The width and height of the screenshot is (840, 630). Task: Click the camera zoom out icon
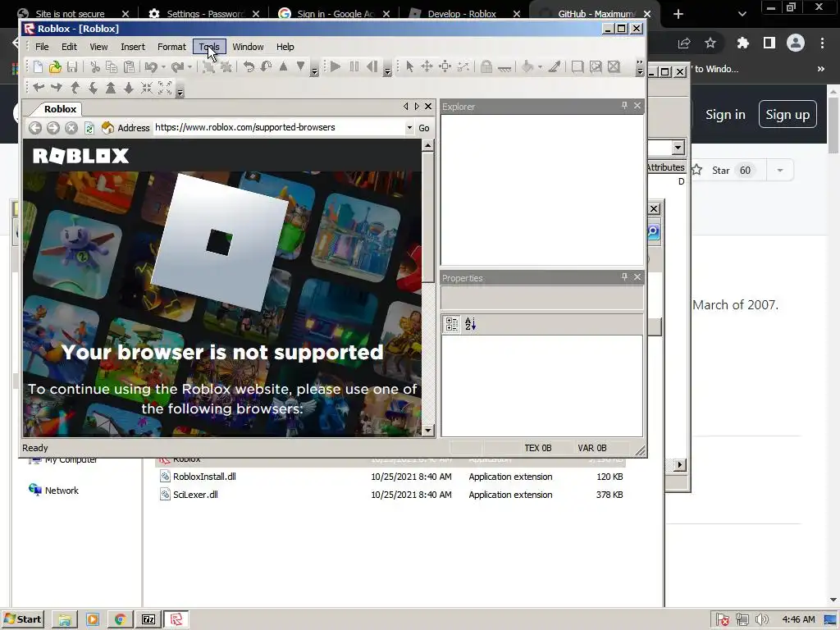(129, 88)
